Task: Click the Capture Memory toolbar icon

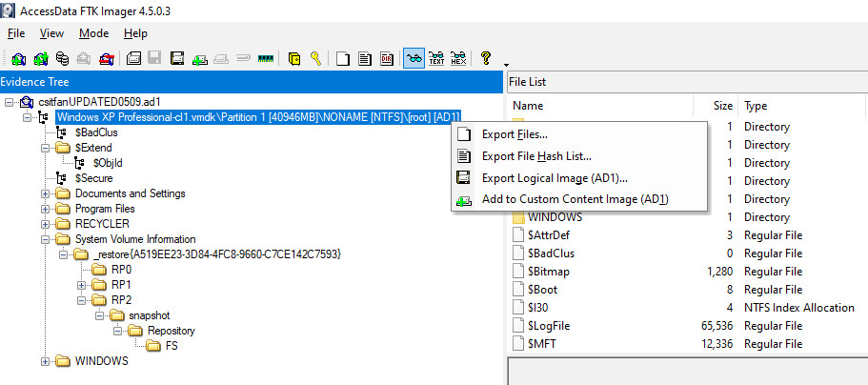Action: click(x=266, y=58)
